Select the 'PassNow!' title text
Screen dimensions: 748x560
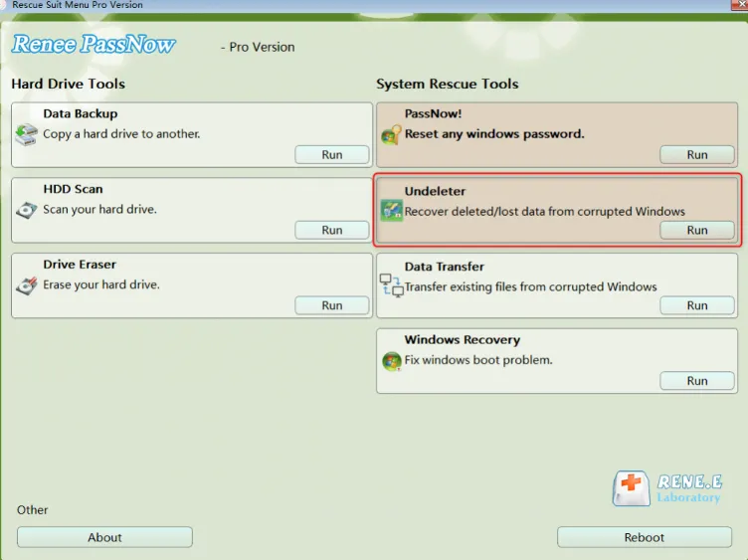[x=433, y=113]
